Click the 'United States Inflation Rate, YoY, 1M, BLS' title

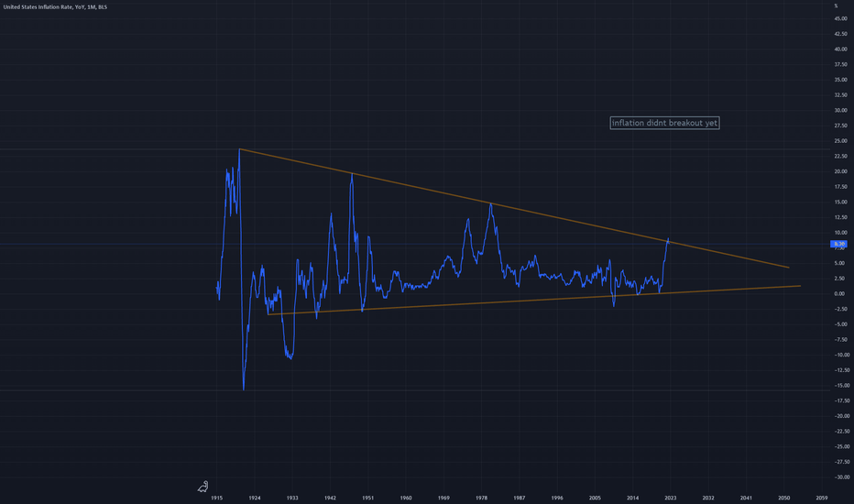click(55, 7)
